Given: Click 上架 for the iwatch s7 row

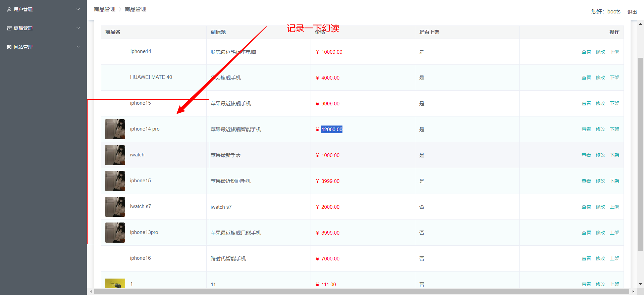Looking at the screenshot, I should point(614,207).
